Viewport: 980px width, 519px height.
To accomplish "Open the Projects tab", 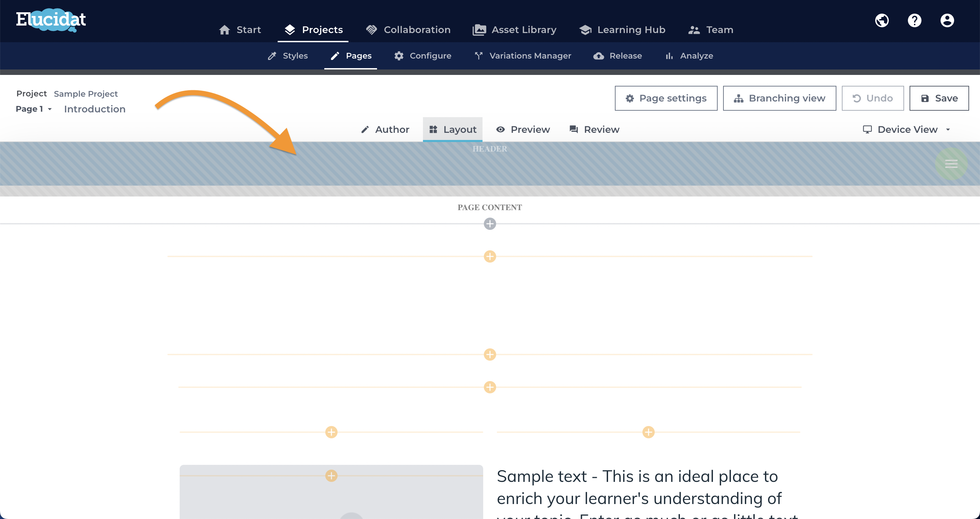I will (x=313, y=30).
